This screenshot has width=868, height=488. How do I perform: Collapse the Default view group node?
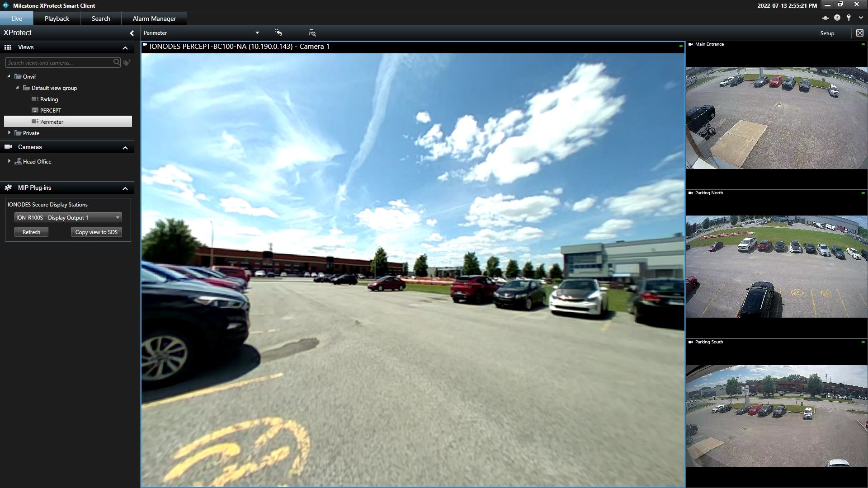tap(17, 88)
